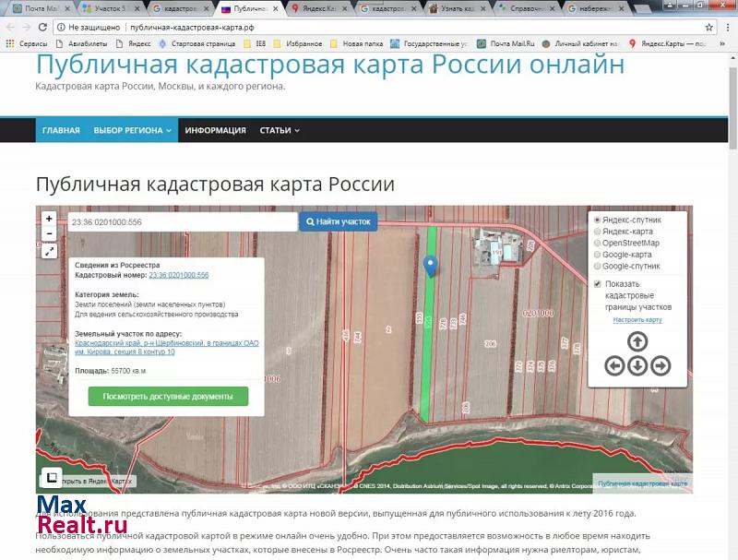Viewport: 738px width, 560px height.
Task: Pan the map right with arrow icon
Action: point(661,365)
